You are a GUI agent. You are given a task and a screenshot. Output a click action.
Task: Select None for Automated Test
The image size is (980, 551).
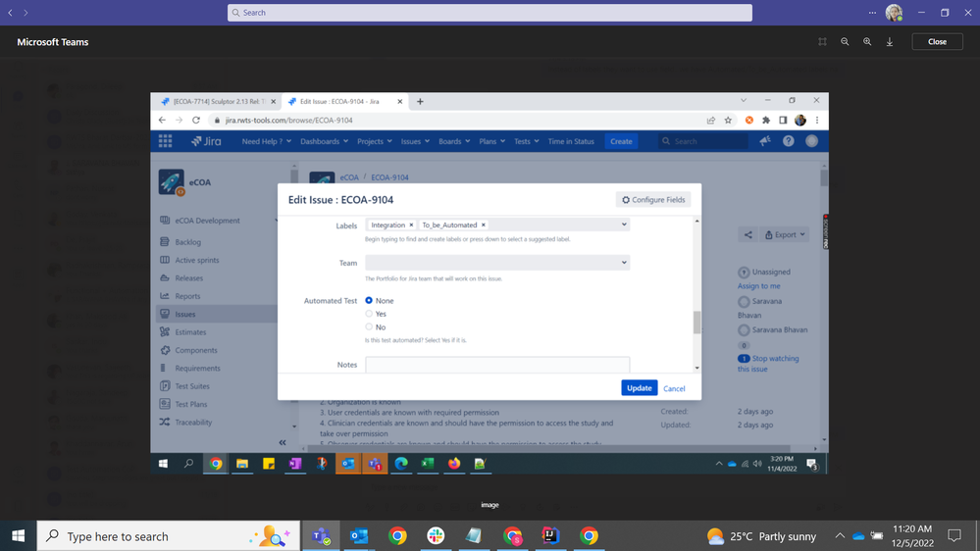click(369, 300)
